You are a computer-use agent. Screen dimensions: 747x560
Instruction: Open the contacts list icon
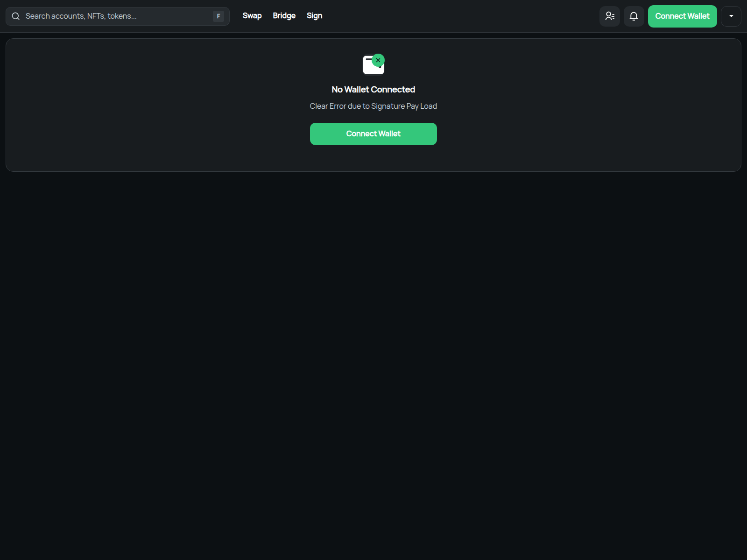pos(610,16)
